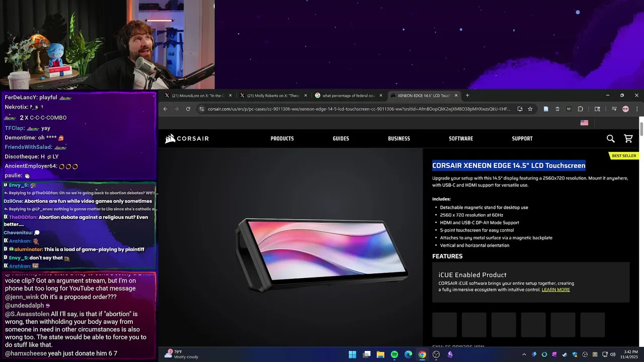Screen dimensions: 644x362
Task: Click the Steam tray icon
Action: [565, 354]
